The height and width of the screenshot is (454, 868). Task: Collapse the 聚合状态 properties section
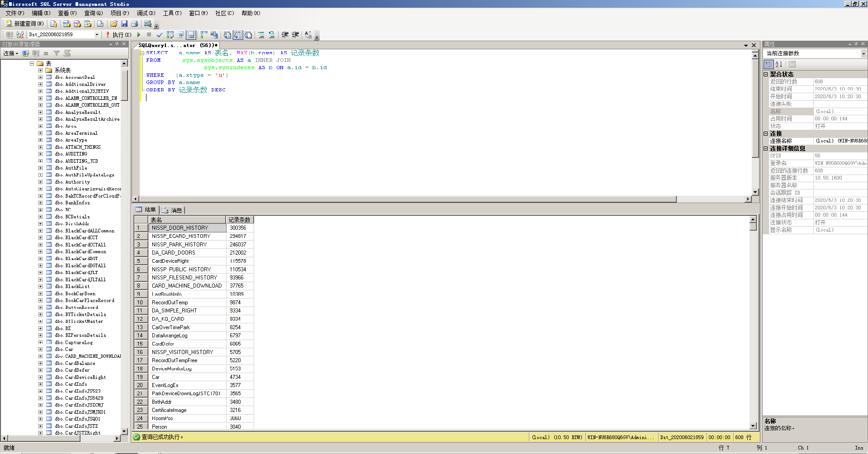(766, 74)
